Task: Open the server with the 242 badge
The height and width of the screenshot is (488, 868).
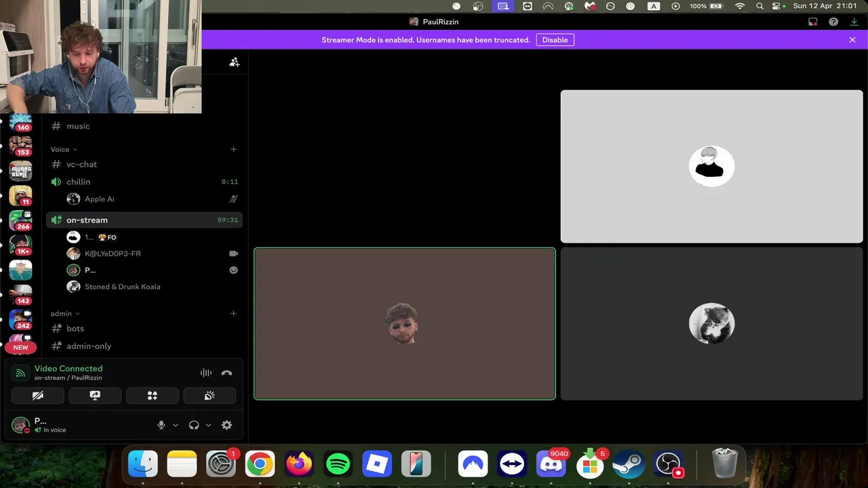Action: coord(20,319)
